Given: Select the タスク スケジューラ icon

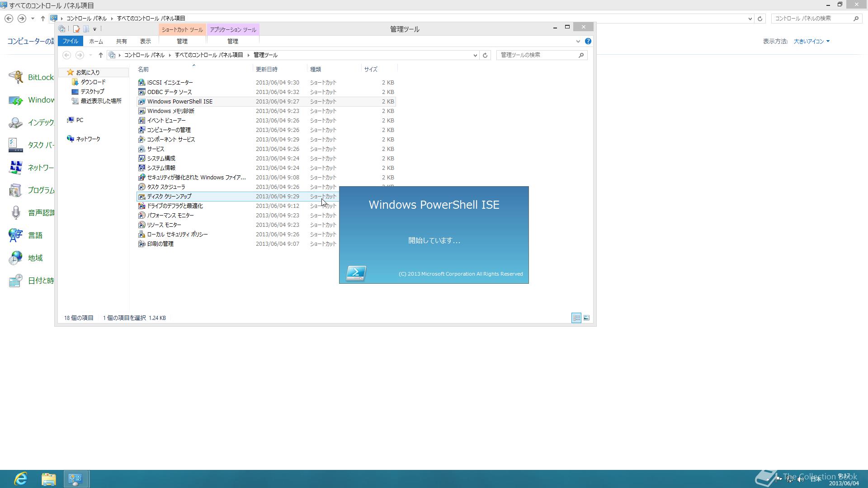Looking at the screenshot, I should (x=142, y=187).
